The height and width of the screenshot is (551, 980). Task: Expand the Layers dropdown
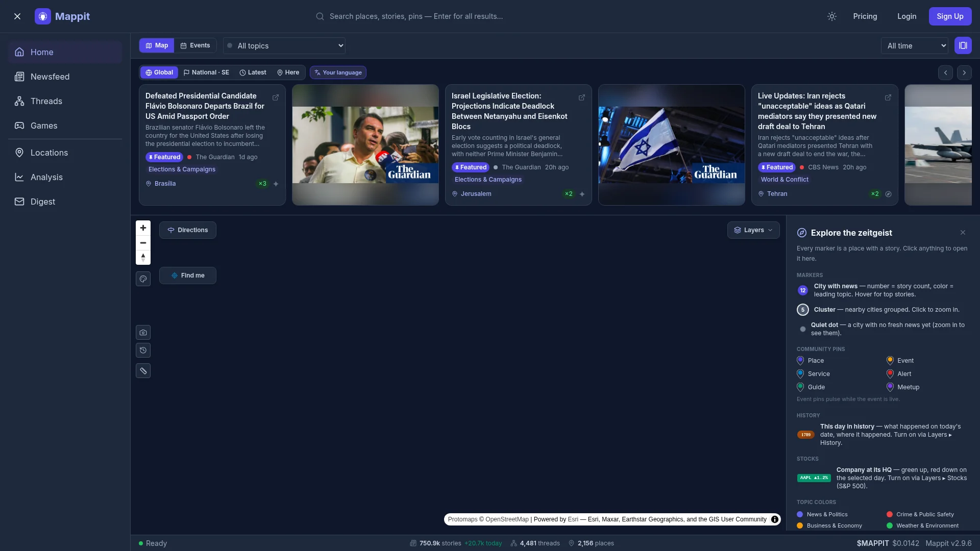point(753,230)
